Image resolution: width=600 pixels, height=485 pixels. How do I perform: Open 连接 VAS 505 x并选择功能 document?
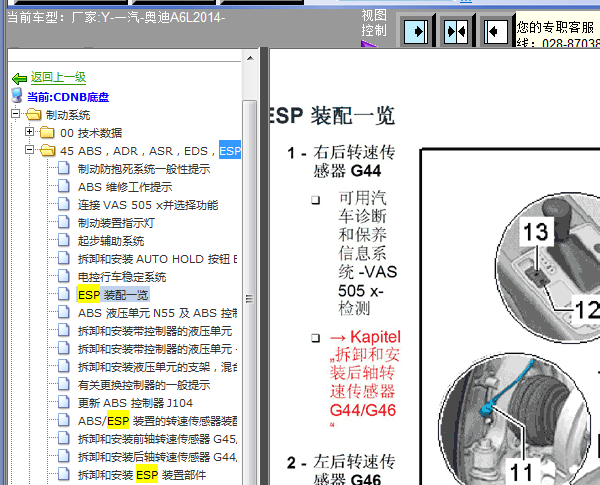(x=148, y=205)
